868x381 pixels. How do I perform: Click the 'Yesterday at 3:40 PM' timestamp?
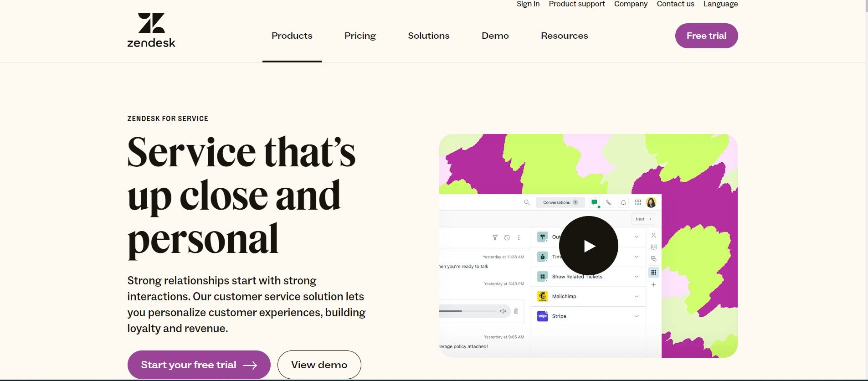pyautogui.click(x=504, y=284)
